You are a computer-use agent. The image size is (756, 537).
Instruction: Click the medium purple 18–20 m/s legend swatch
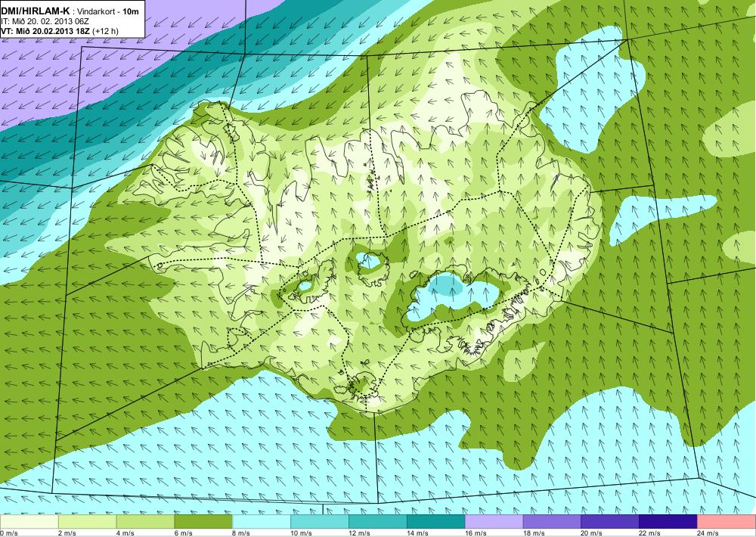(552, 522)
